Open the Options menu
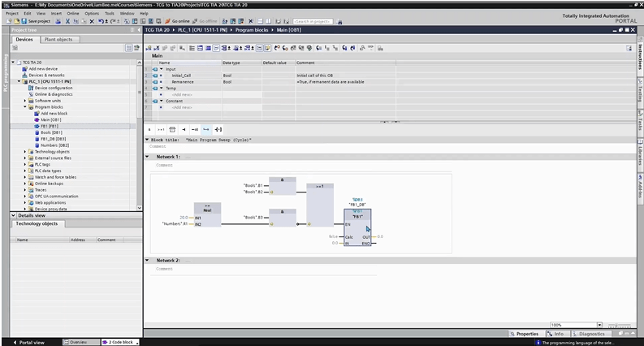This screenshot has width=644, height=346. pyautogui.click(x=92, y=13)
